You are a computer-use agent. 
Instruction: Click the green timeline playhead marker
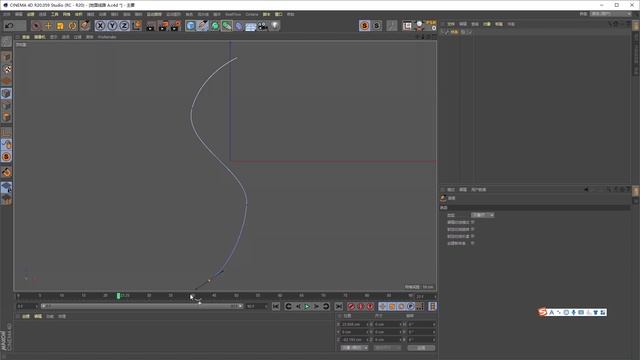tap(118, 296)
